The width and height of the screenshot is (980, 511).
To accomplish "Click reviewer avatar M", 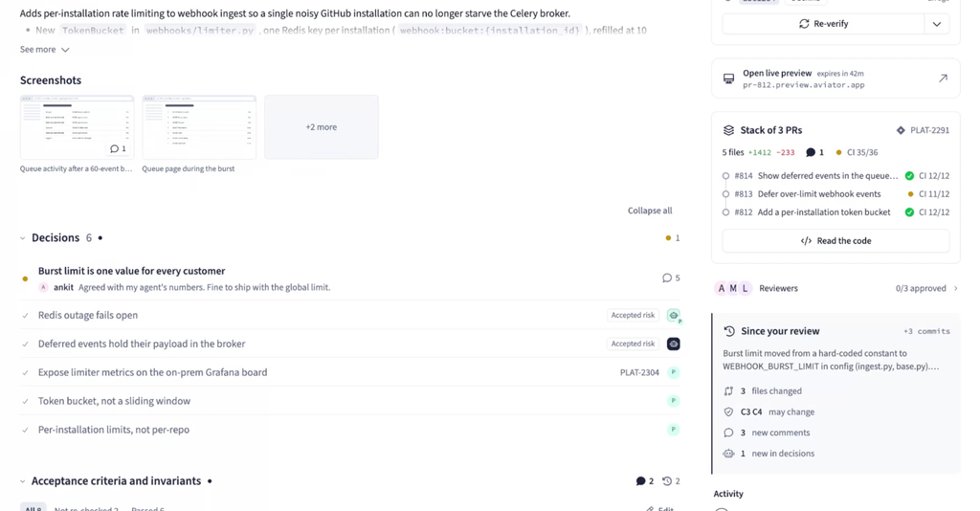I will tap(733, 288).
